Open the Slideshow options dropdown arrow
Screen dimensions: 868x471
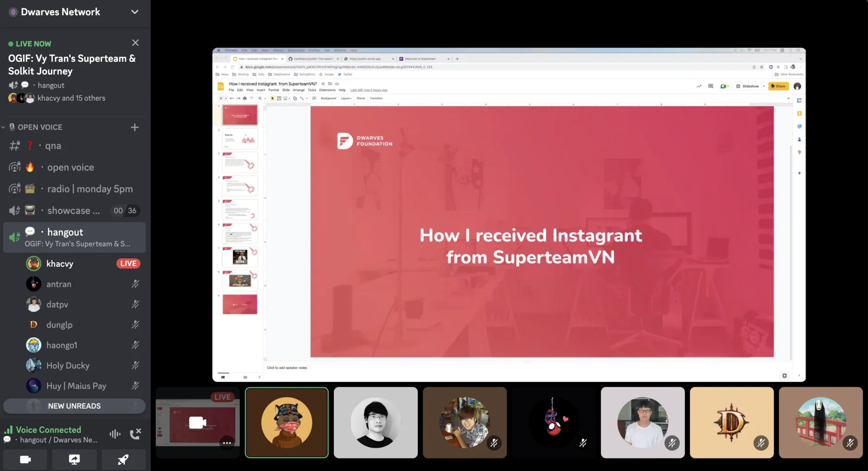[x=764, y=86]
